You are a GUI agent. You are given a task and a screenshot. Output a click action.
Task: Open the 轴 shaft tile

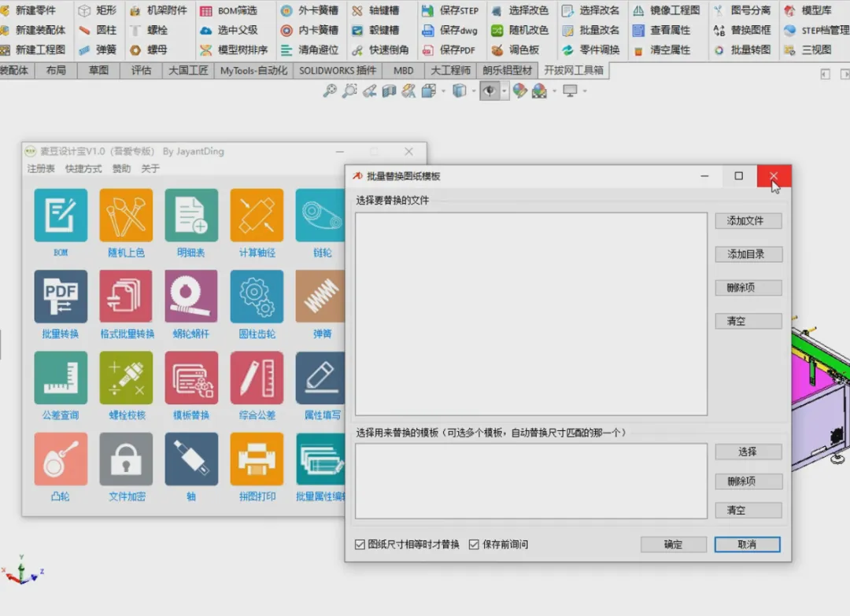(191, 459)
